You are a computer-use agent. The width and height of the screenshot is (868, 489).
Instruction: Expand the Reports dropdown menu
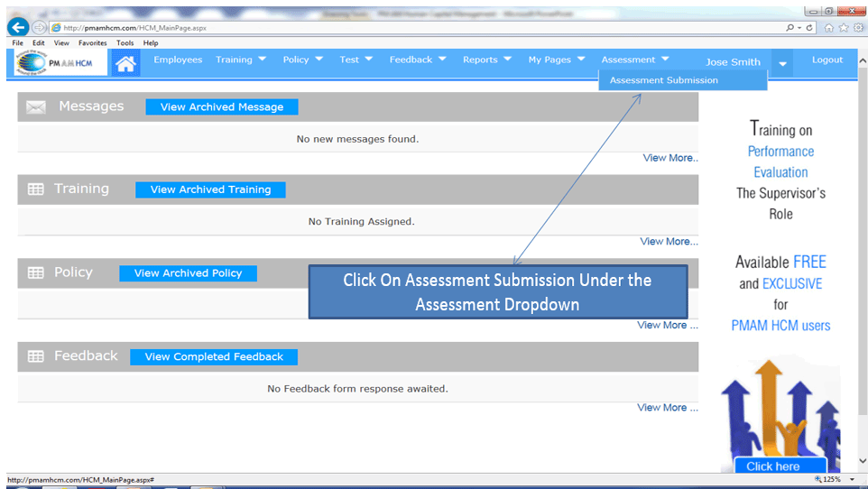[x=487, y=60]
